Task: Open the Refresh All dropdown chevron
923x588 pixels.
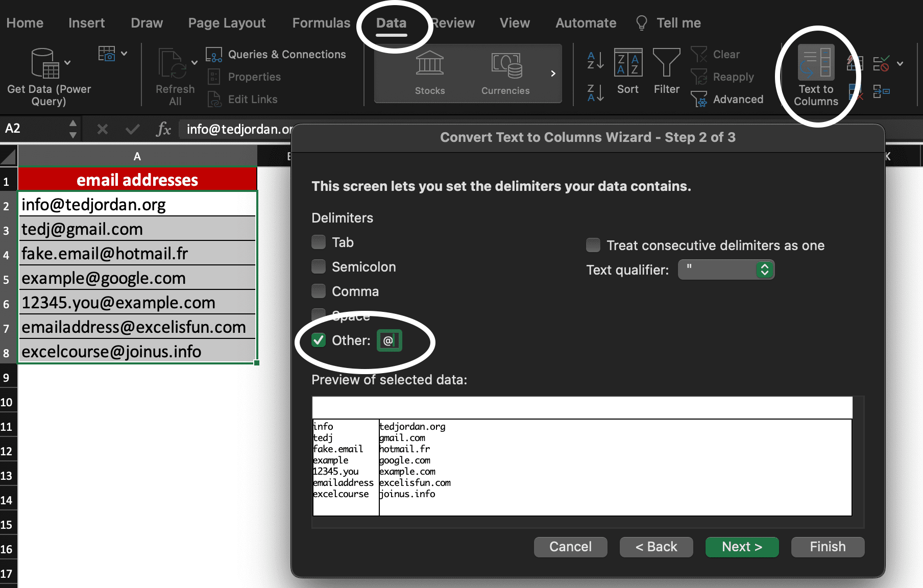Action: [194, 62]
